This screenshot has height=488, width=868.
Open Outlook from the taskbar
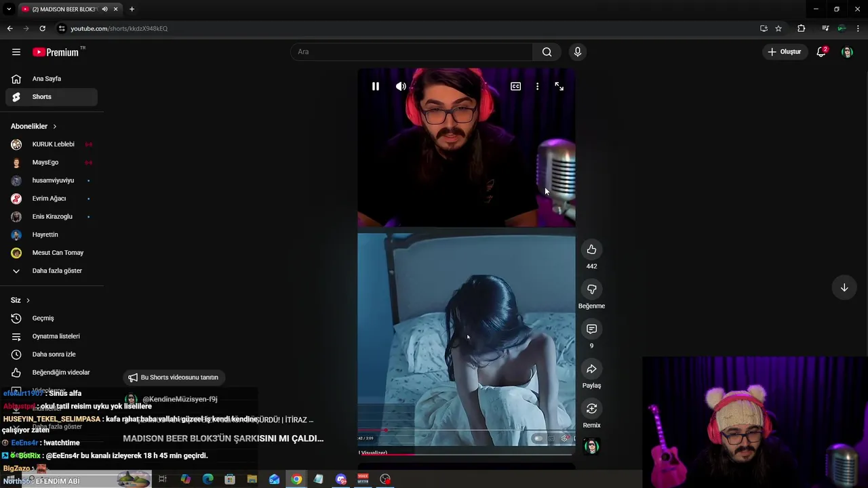[x=274, y=479]
